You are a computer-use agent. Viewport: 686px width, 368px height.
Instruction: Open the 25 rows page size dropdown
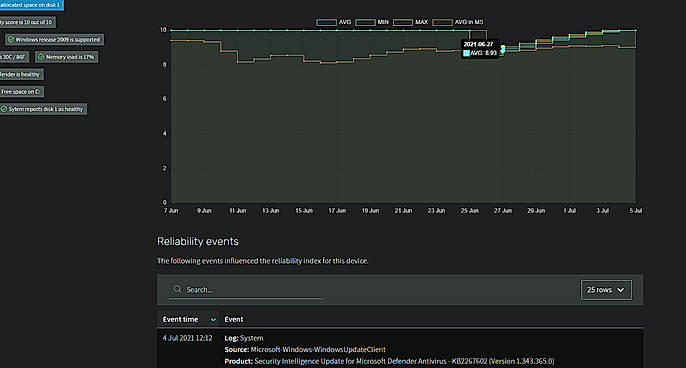click(606, 290)
